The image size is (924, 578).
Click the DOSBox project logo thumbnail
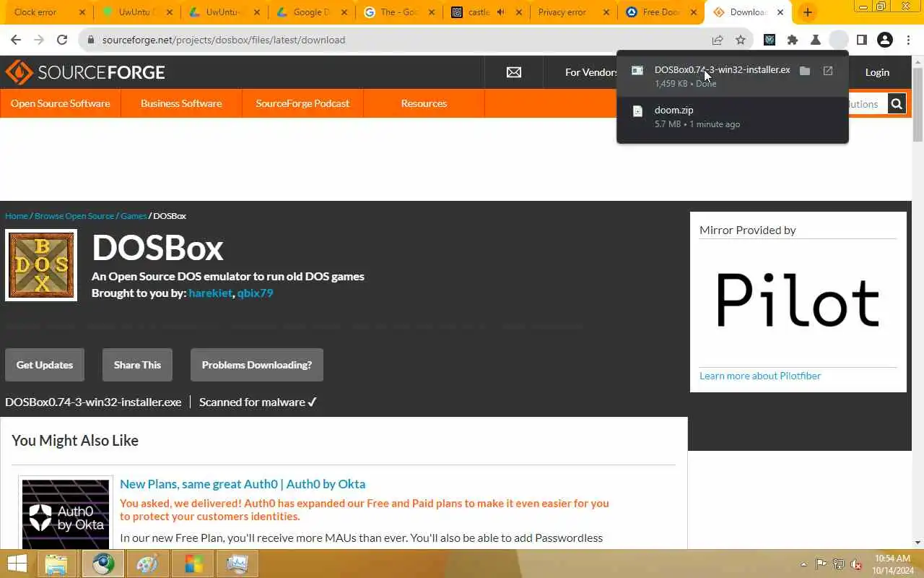[41, 265]
